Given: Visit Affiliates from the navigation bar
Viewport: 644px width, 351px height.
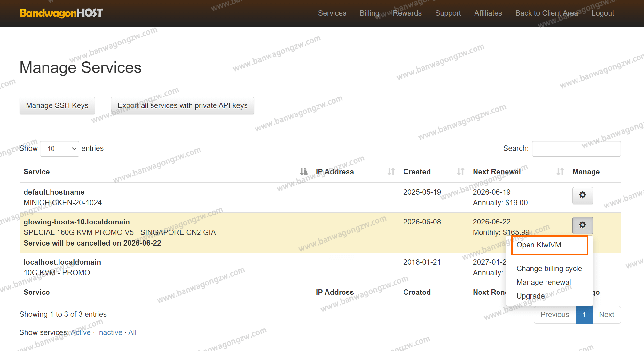Looking at the screenshot, I should pos(488,13).
